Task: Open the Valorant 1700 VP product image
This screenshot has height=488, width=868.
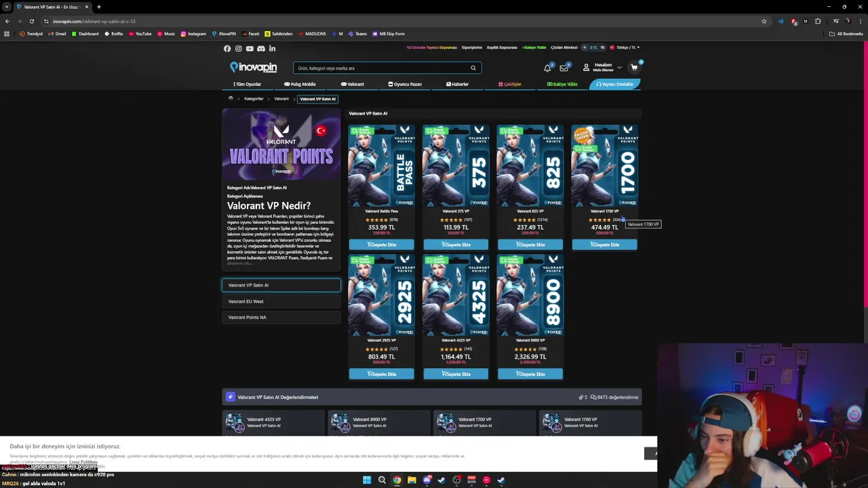Action: click(x=604, y=165)
